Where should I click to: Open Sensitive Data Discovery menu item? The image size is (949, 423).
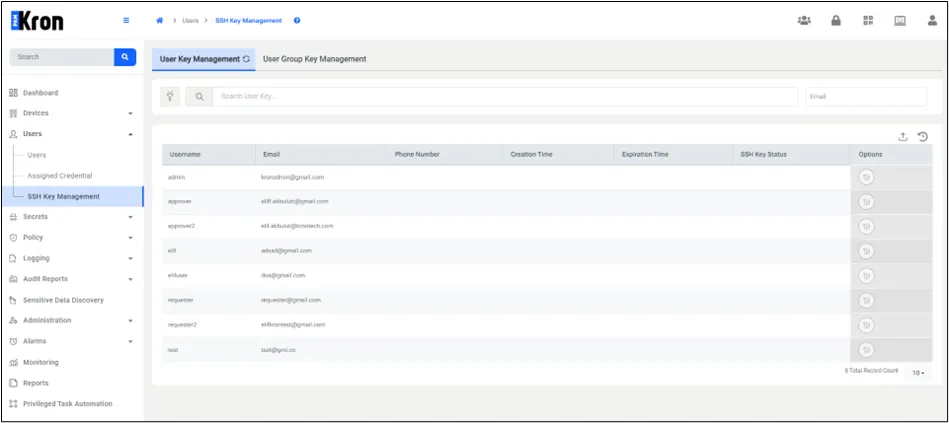[63, 300]
